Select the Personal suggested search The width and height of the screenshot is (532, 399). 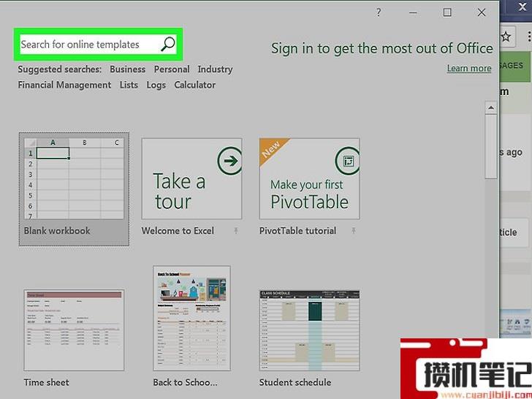tap(172, 69)
